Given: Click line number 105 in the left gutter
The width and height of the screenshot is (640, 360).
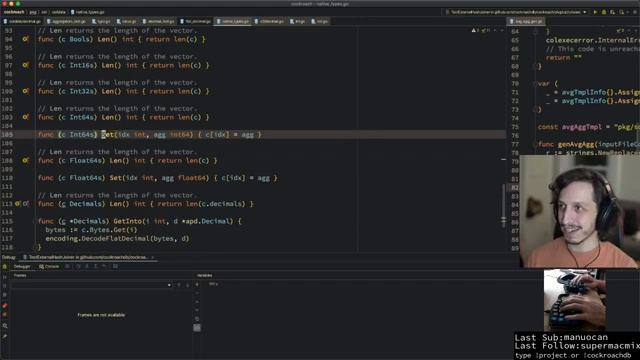Looking at the screenshot, I should (7, 134).
